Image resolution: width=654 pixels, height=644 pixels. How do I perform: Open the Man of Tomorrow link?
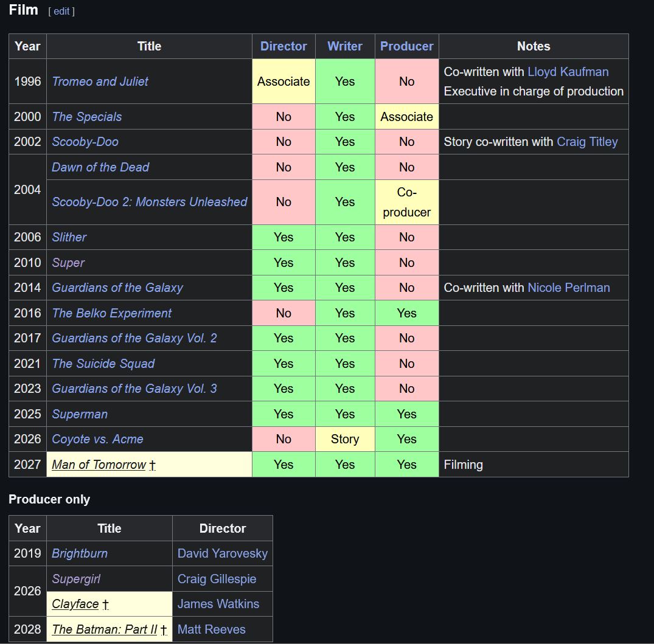pos(99,465)
